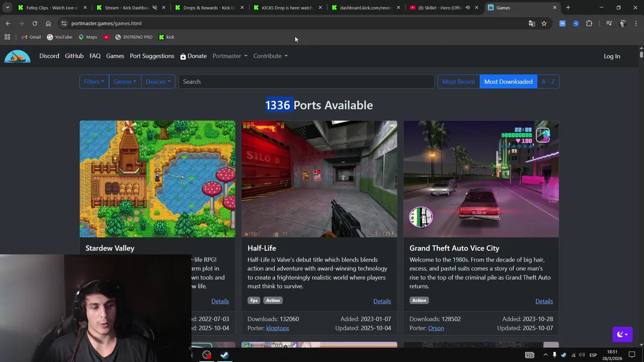View Details for Grand Theft Auto Vice City
The height and width of the screenshot is (362, 644).
tap(544, 301)
